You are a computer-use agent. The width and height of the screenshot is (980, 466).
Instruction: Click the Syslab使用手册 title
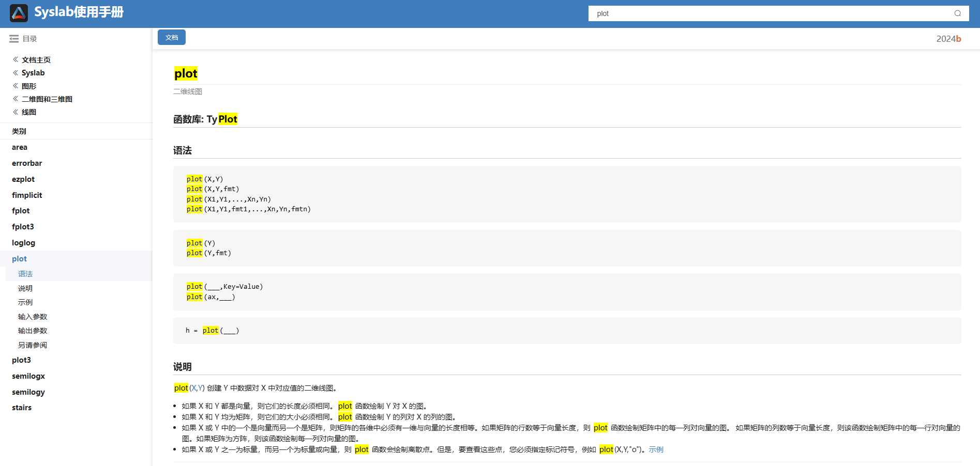tap(79, 12)
